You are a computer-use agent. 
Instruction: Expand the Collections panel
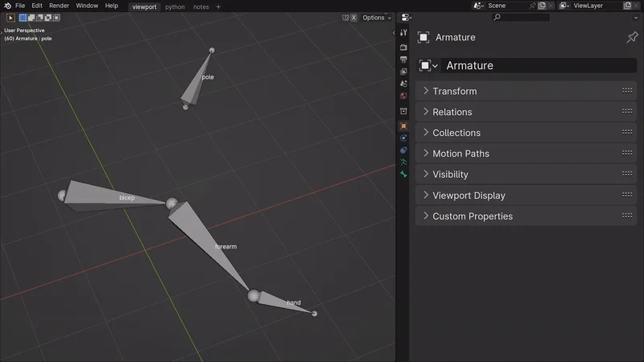point(526,133)
